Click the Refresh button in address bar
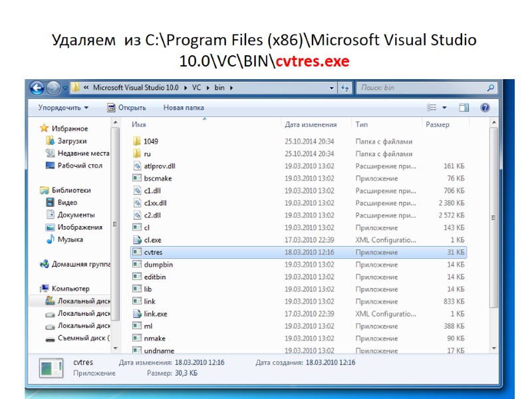Viewport: 532px width, 399px height. point(345,88)
